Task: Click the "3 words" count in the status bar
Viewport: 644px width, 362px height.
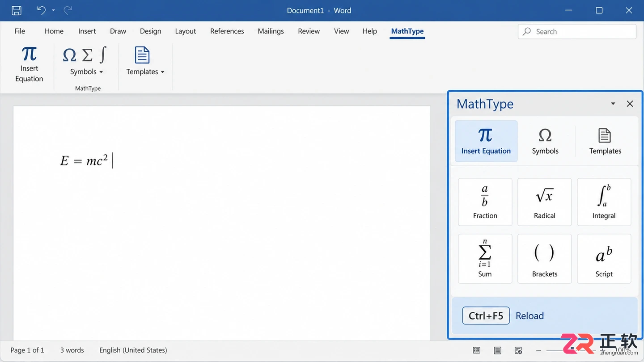Action: point(72,350)
